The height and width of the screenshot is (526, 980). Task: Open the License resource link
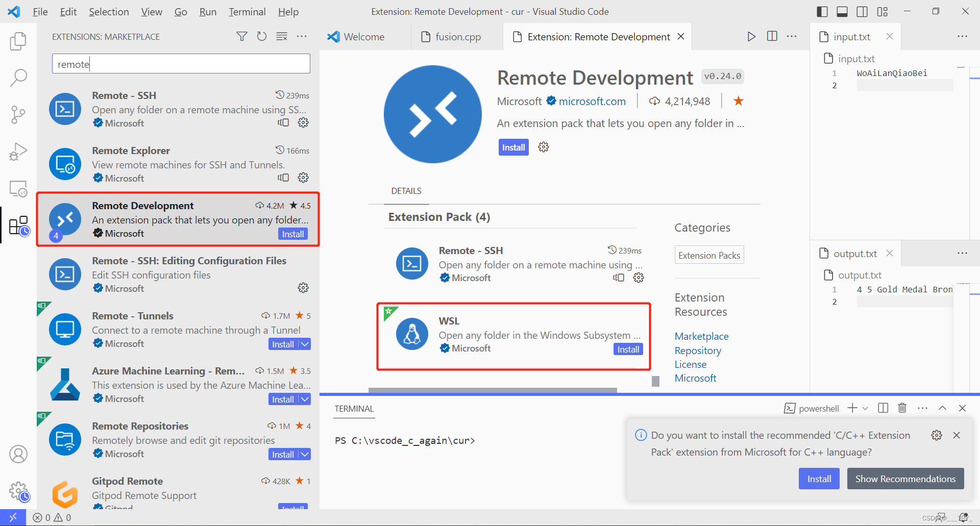point(691,364)
